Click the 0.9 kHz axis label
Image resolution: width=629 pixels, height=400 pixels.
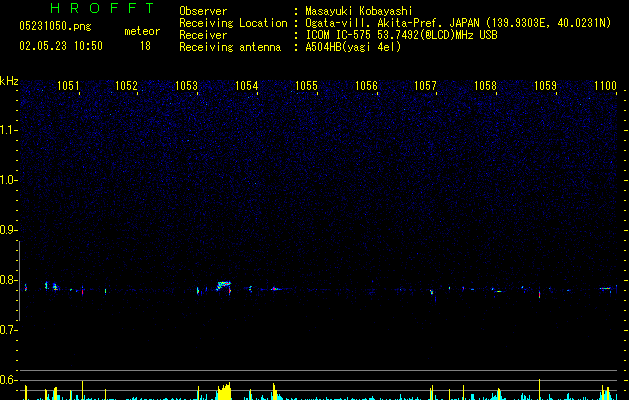point(8,230)
